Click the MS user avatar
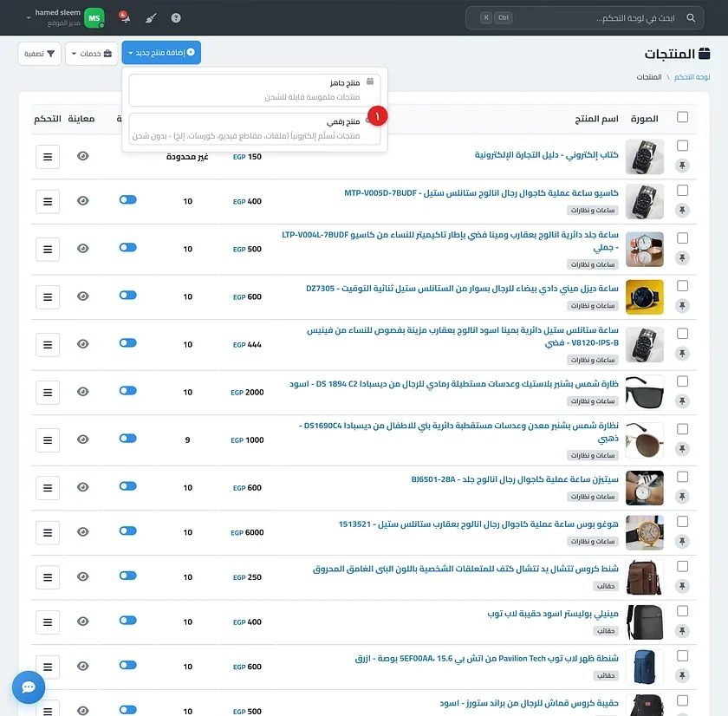This screenshot has height=716, width=728. tap(94, 18)
